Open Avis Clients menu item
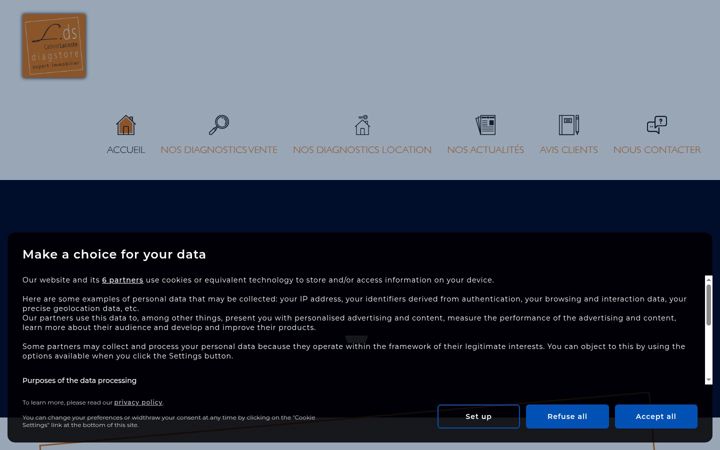The width and height of the screenshot is (720, 450). coord(569,150)
